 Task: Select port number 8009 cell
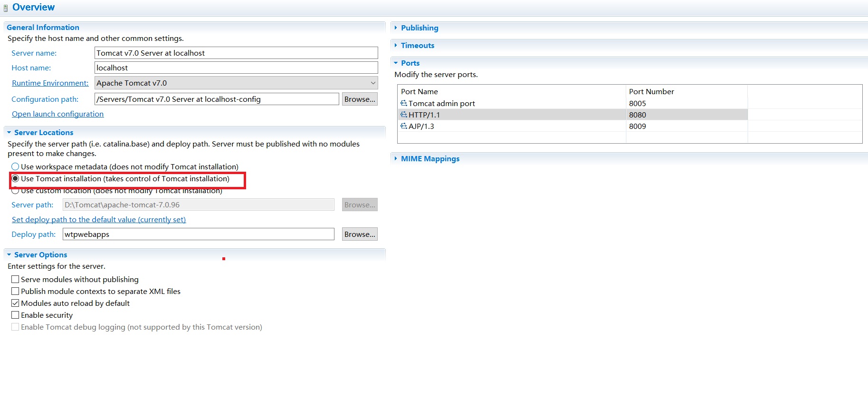point(687,126)
